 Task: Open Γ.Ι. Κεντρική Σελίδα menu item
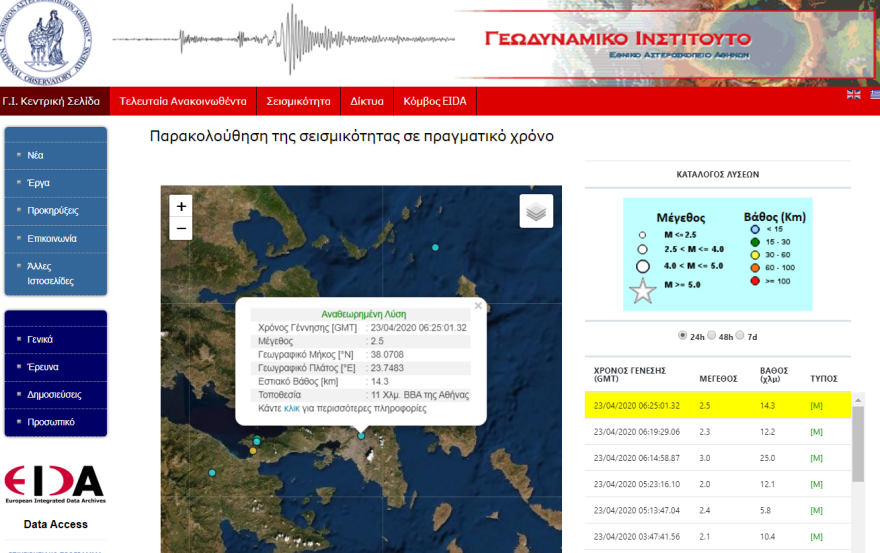click(54, 101)
